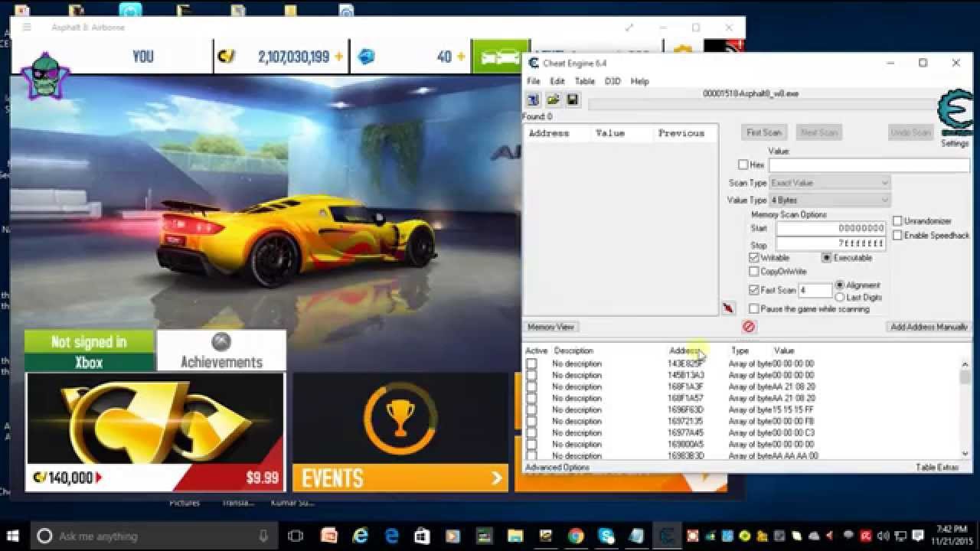
Task: Click the save floppy disk icon
Action: tap(572, 100)
